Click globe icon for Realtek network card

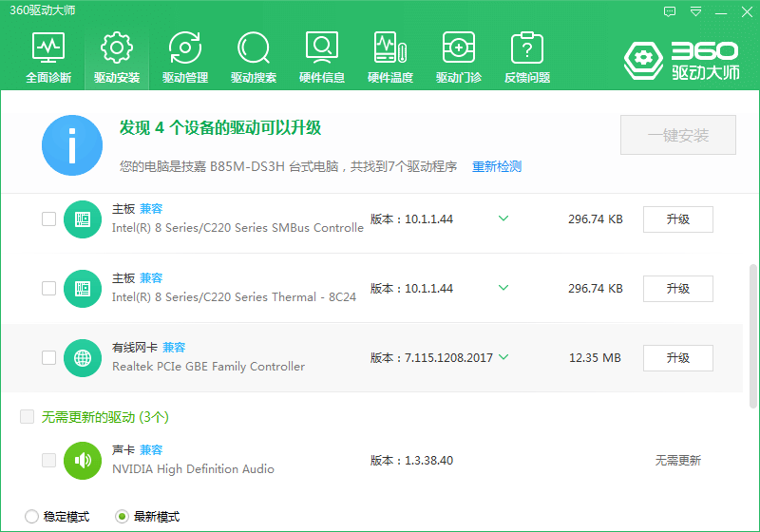click(x=83, y=358)
